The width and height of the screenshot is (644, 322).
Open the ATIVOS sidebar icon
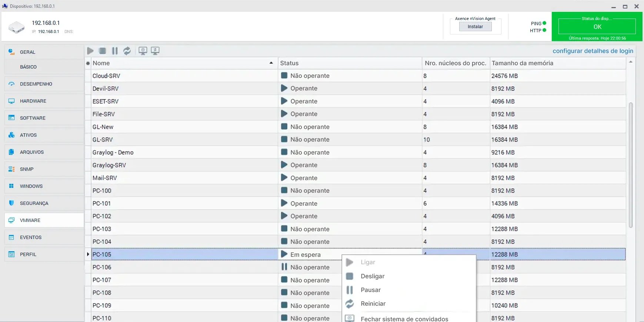[11, 135]
